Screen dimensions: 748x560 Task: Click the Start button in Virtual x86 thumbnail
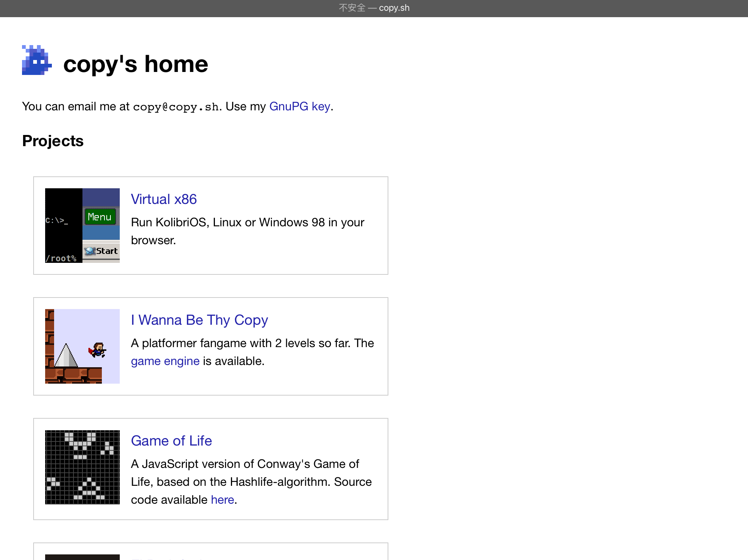[x=101, y=251]
